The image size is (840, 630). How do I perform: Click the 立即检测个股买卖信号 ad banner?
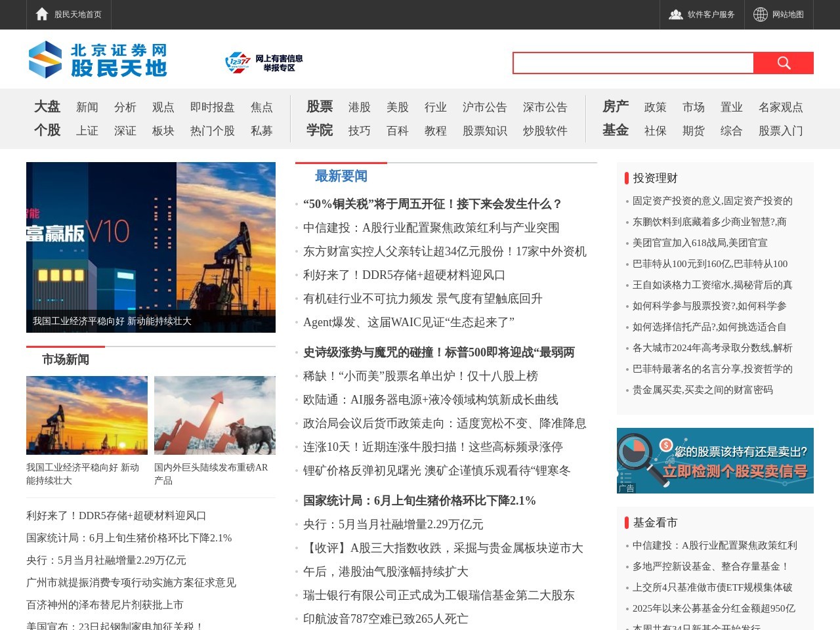coord(715,461)
